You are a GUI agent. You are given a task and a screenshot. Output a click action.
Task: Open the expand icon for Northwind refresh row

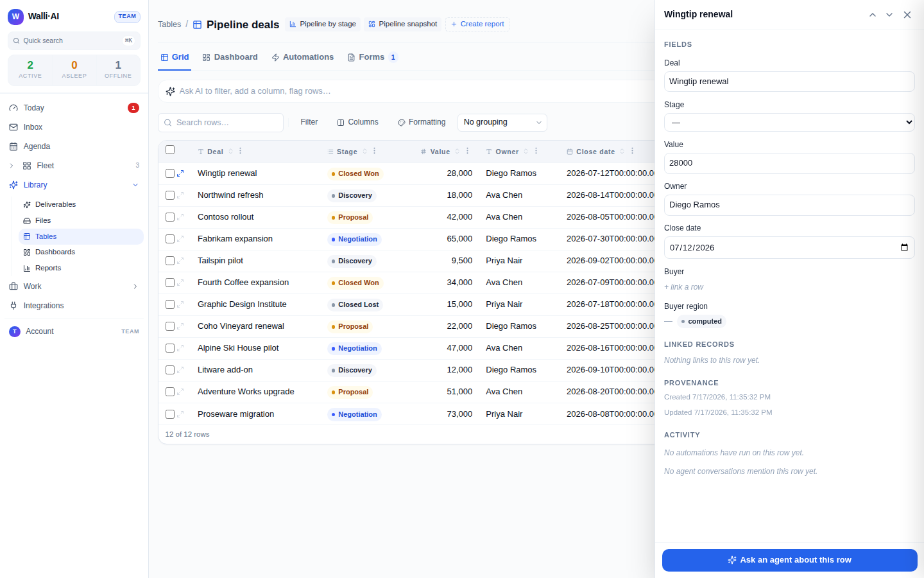(180, 195)
